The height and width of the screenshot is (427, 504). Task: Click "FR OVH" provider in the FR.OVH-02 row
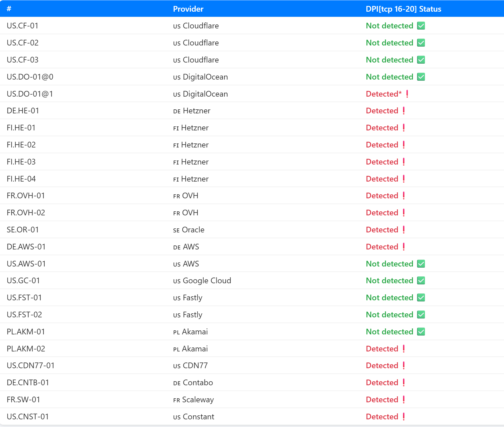(186, 213)
